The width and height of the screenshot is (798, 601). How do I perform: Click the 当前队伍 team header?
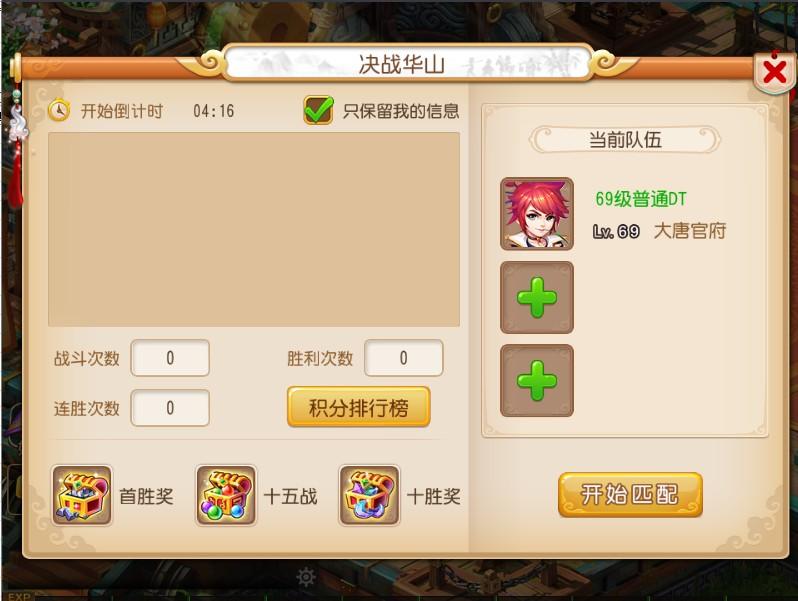(x=625, y=139)
